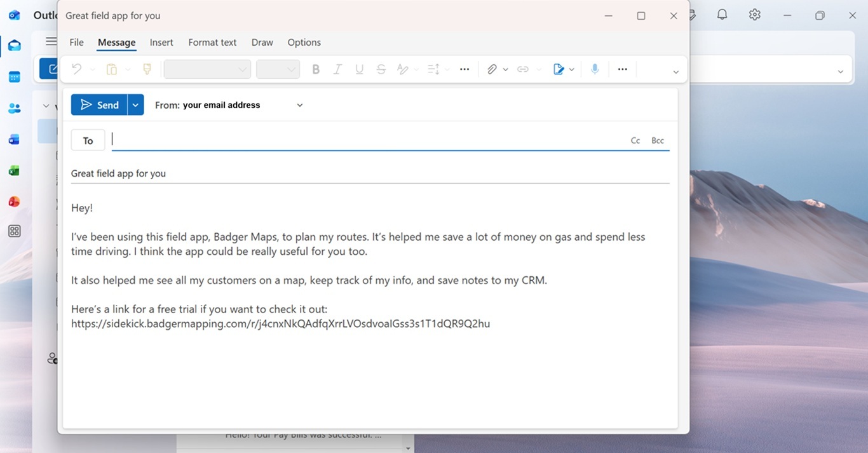Open the Format text tab

[x=212, y=42]
